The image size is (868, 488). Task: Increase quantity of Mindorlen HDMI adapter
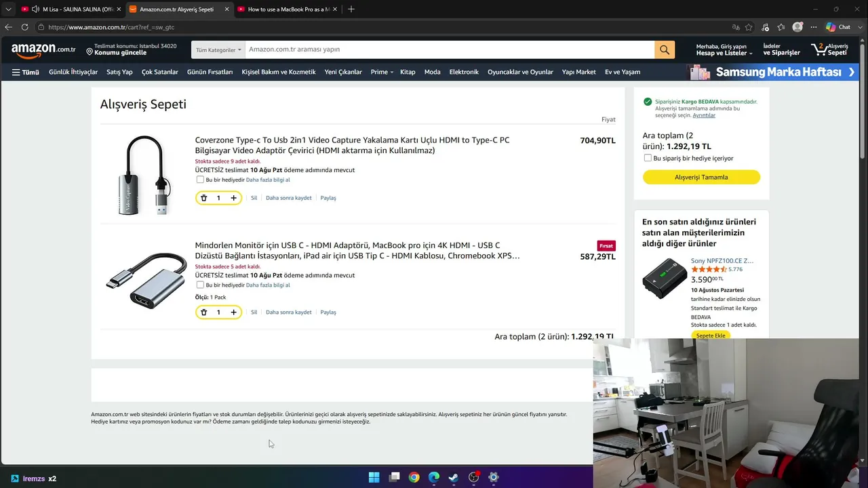coord(233,312)
